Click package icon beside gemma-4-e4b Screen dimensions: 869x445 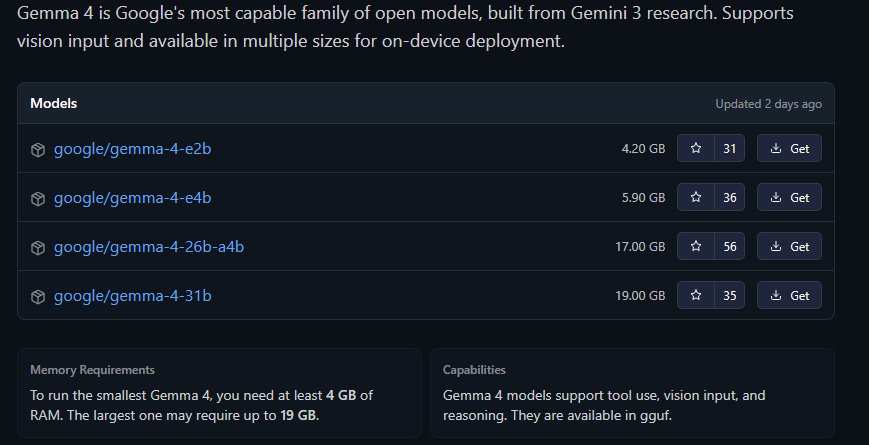tap(38, 199)
